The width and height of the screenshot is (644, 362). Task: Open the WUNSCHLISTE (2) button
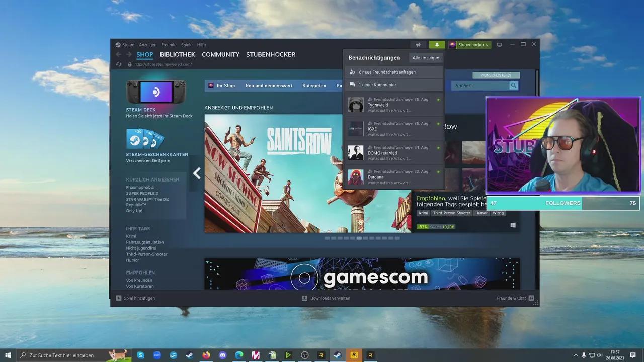(x=496, y=75)
